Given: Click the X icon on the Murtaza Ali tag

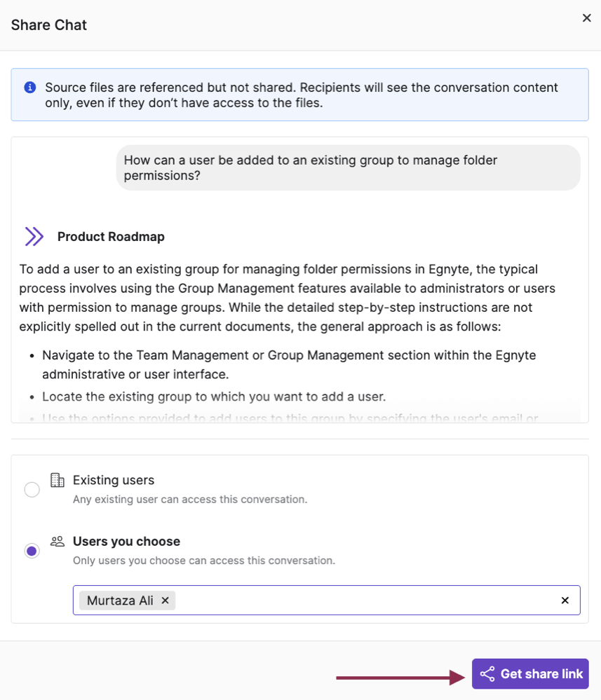Looking at the screenshot, I should (x=165, y=601).
